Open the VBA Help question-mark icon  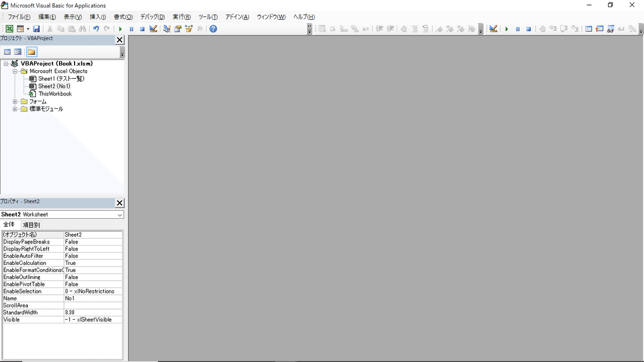pos(213,29)
